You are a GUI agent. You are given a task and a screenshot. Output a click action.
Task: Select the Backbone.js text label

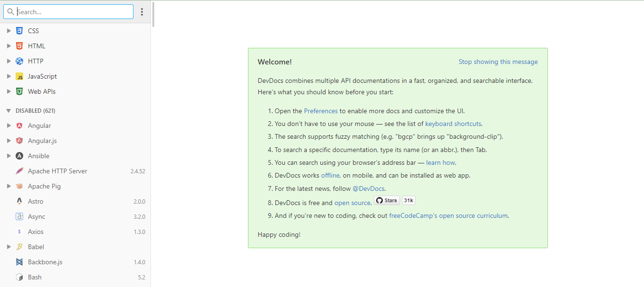coord(45,262)
